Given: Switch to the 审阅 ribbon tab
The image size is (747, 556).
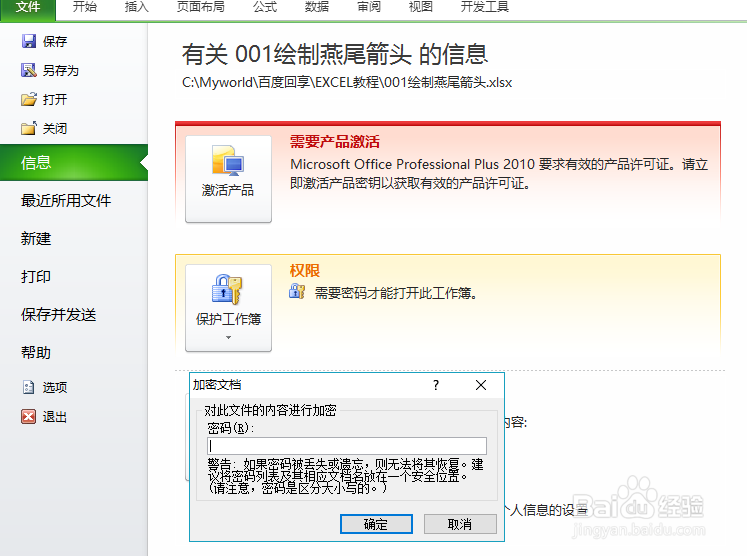Looking at the screenshot, I should pos(369,7).
